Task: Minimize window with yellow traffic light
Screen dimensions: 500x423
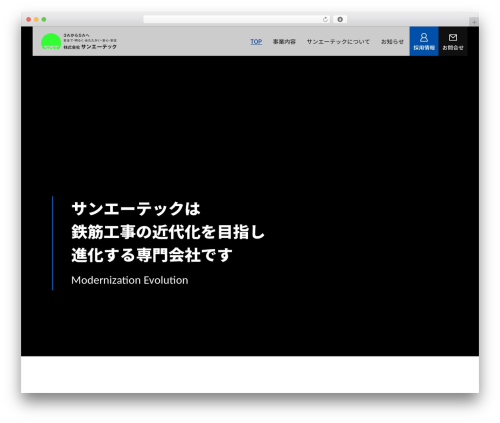Action: pos(36,19)
